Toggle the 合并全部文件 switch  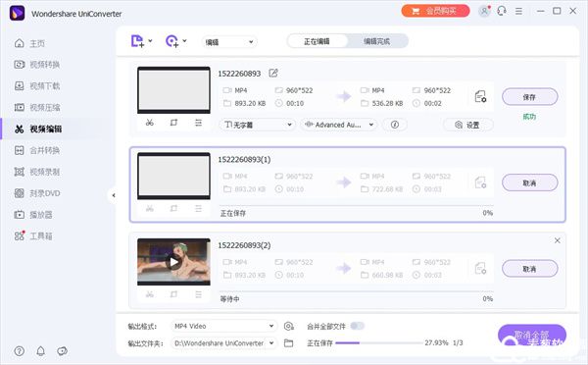358,326
